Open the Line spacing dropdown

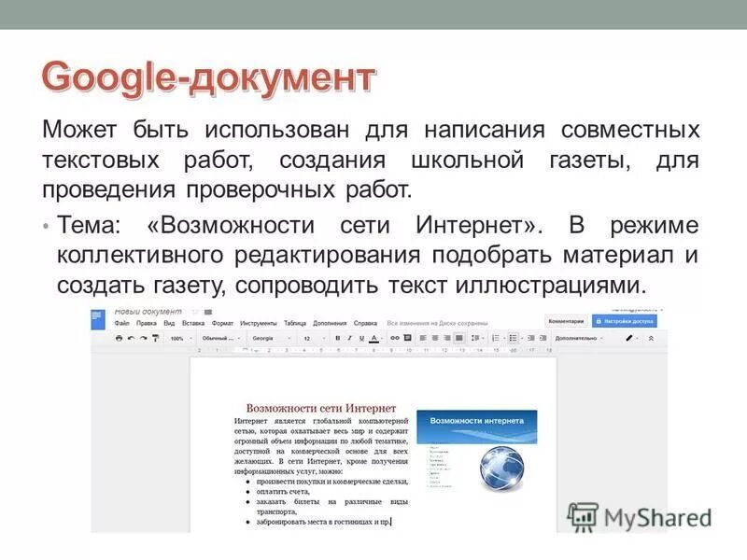coord(477,338)
